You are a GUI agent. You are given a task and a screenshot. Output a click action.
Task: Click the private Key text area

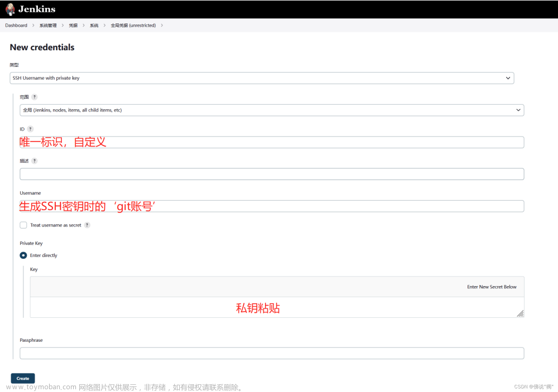(x=277, y=307)
